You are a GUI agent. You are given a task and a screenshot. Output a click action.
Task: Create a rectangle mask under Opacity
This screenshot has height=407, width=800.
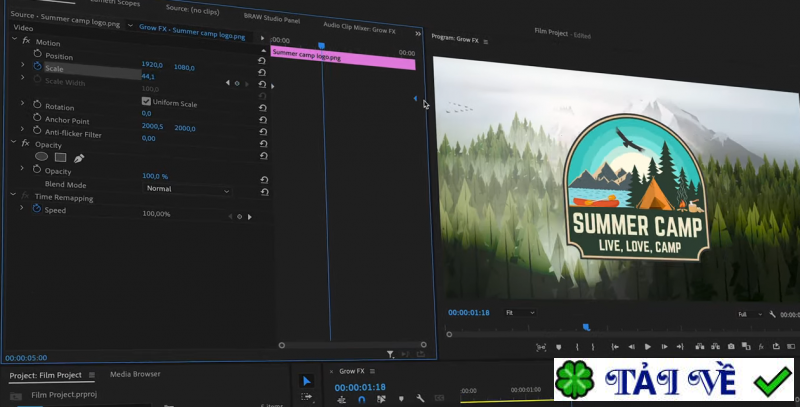click(60, 157)
